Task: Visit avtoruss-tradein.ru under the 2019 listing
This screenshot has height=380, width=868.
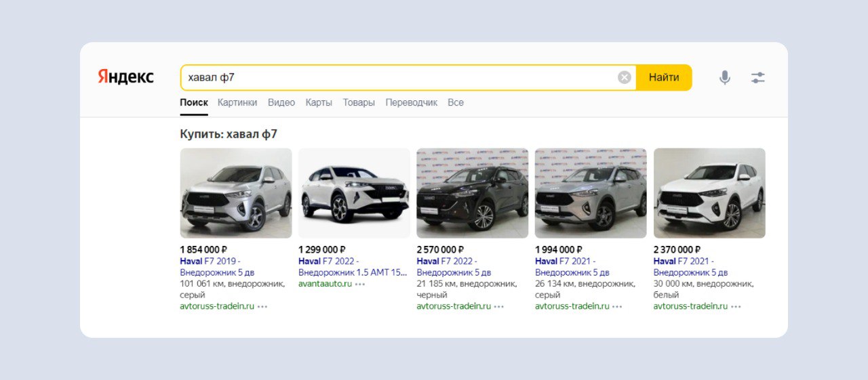Action: [x=217, y=306]
